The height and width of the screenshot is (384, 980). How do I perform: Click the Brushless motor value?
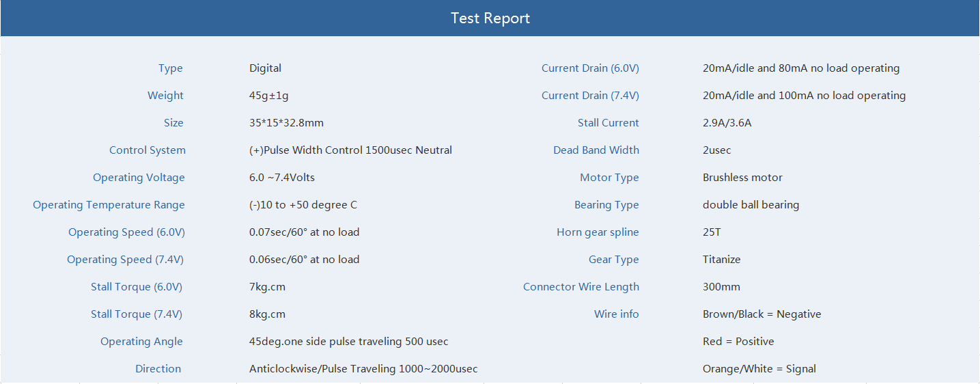tap(743, 178)
